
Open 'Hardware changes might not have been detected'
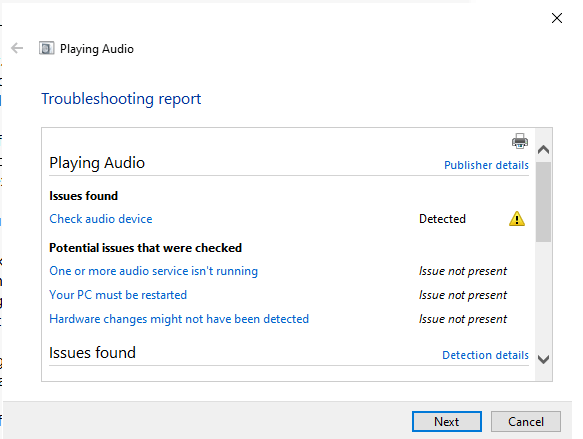[x=179, y=319]
